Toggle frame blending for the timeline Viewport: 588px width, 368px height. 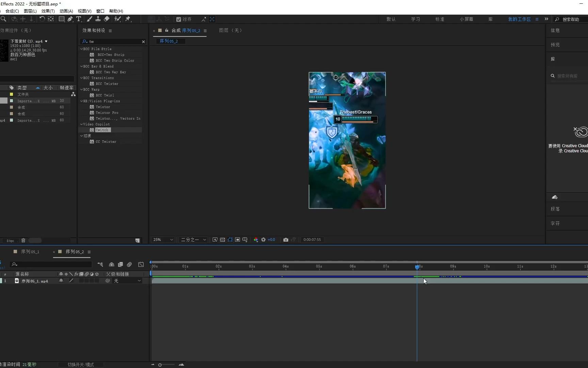pos(120,264)
